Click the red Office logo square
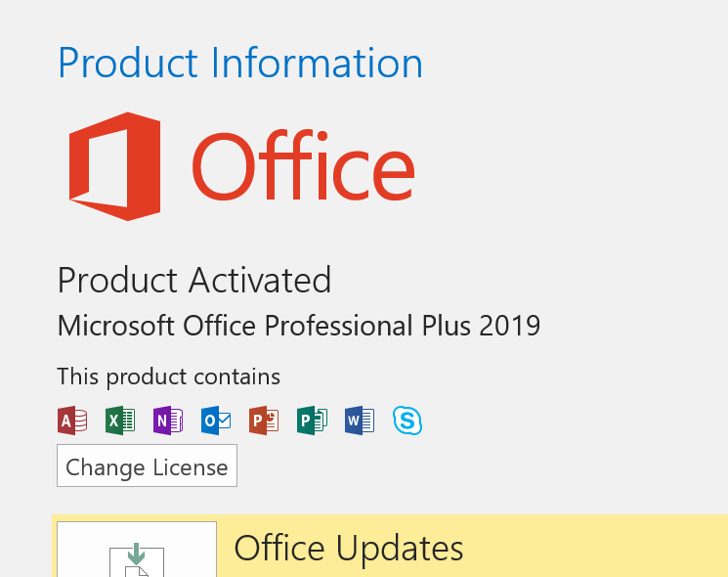 coord(115,165)
